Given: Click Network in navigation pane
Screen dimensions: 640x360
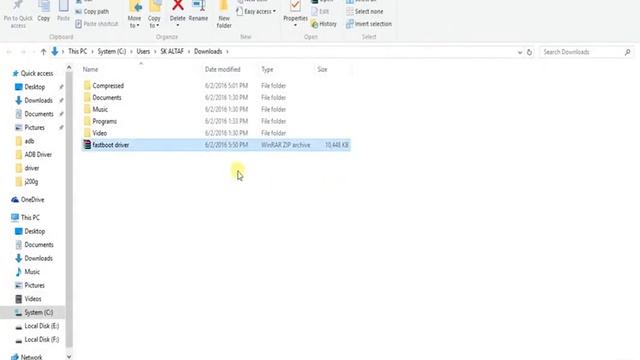Looking at the screenshot, I should coord(31,356).
